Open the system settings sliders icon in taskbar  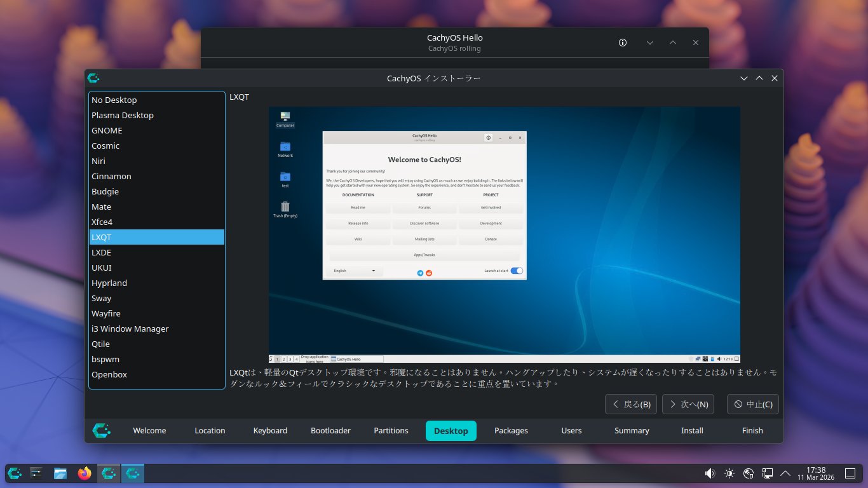click(37, 473)
